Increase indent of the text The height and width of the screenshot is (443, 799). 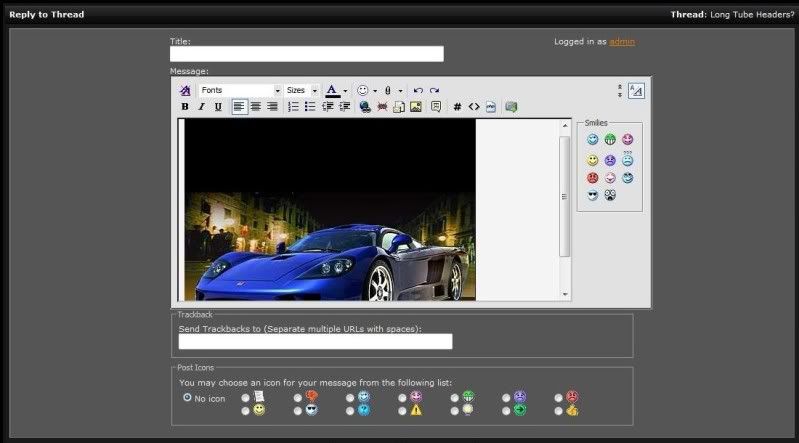point(344,107)
